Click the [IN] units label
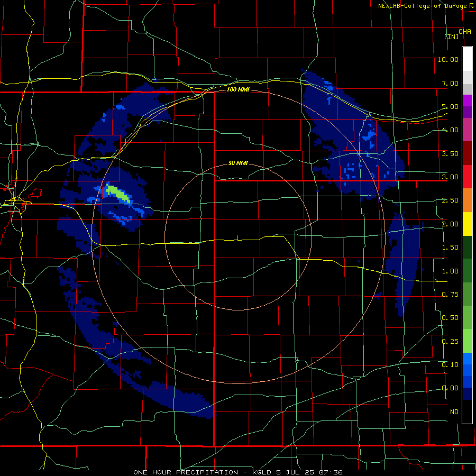The height and width of the screenshot is (476, 476). tap(452, 36)
